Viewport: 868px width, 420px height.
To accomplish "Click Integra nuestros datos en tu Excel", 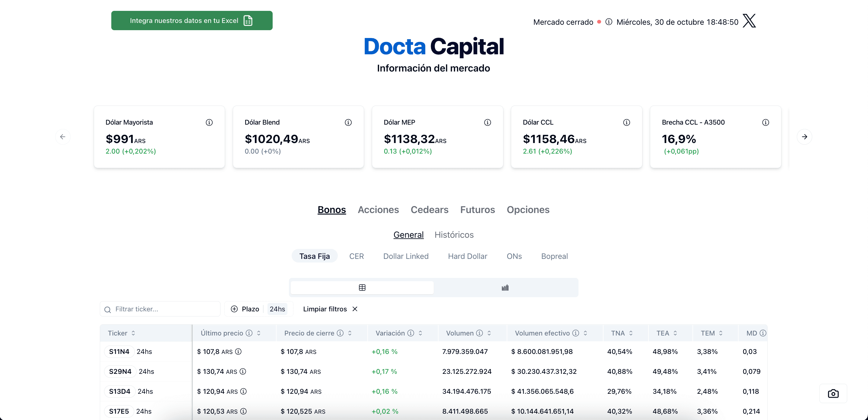I will tap(192, 21).
